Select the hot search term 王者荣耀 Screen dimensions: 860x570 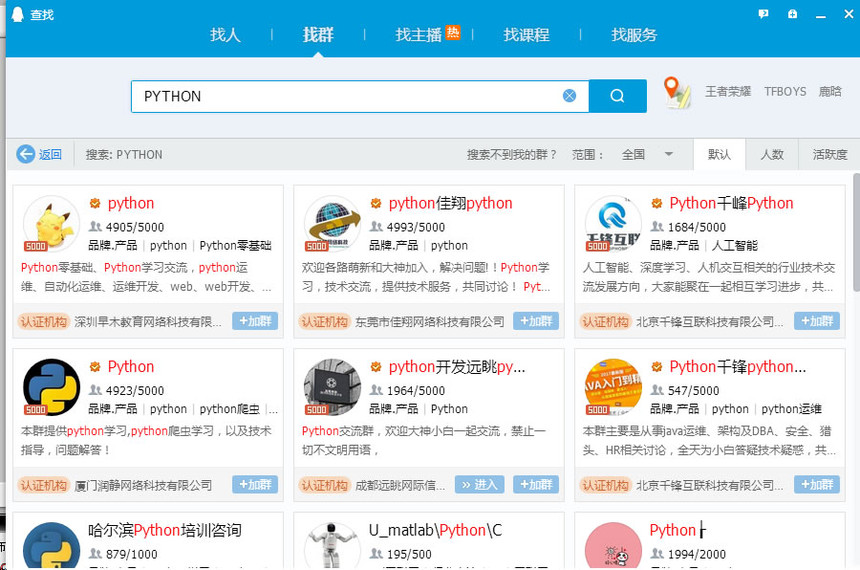pos(728,92)
